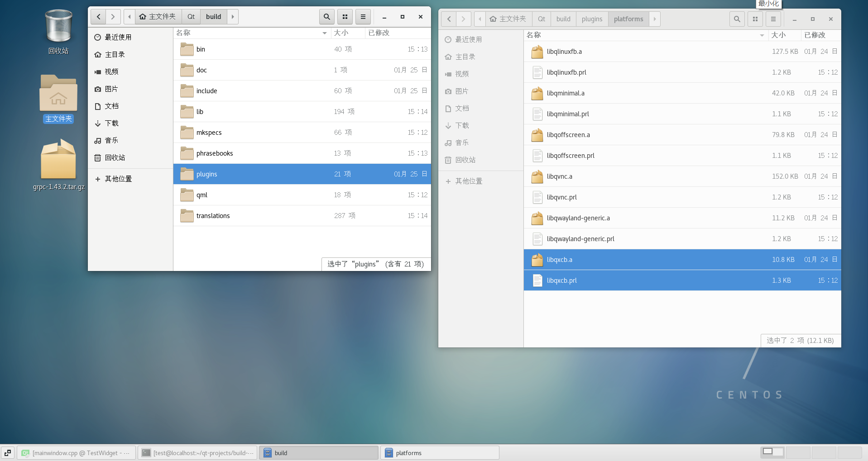
Task: Switch to the platforms taskbar entry
Action: (439, 452)
